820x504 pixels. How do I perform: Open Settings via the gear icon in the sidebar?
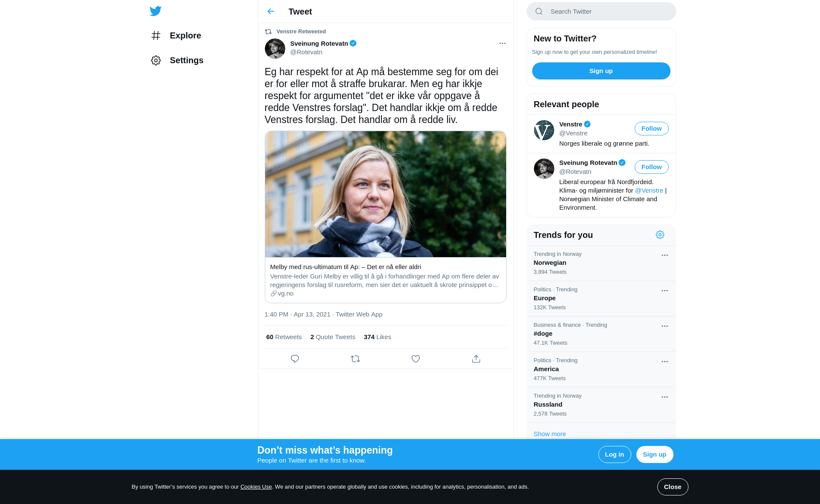tap(156, 60)
